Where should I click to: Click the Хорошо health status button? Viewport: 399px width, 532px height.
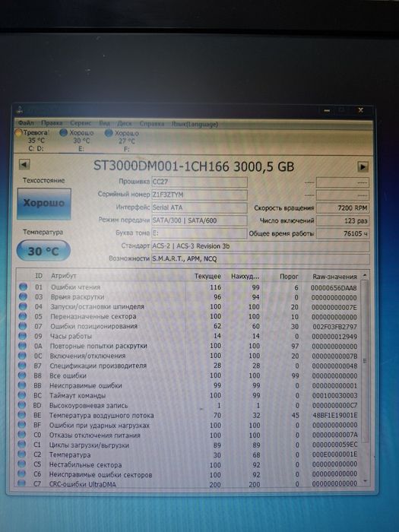point(44,204)
